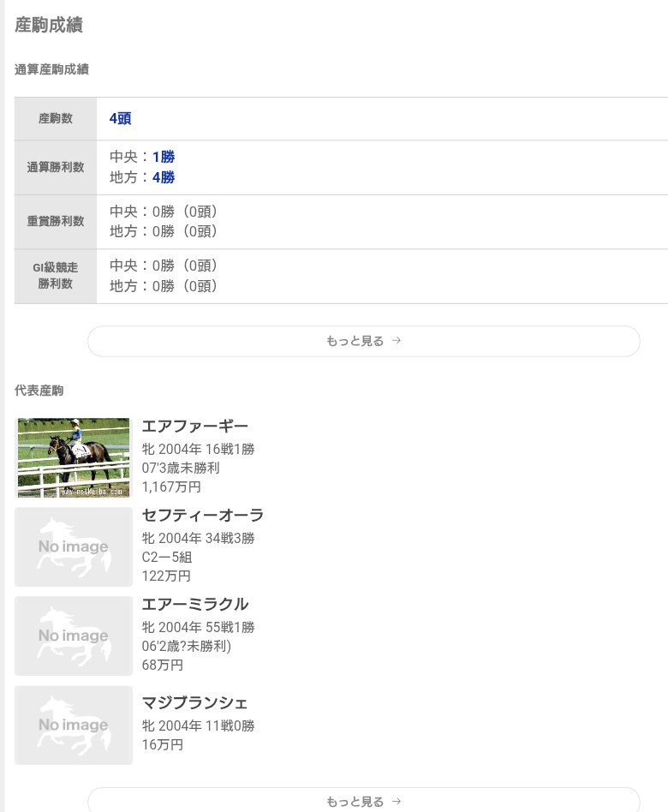The width and height of the screenshot is (668, 812).
Task: Open the エアファーギー horse photo thumbnail
Action: [74, 457]
